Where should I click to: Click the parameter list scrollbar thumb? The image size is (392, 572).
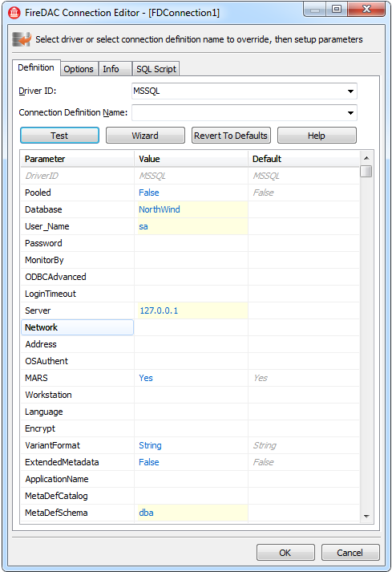coord(366,171)
